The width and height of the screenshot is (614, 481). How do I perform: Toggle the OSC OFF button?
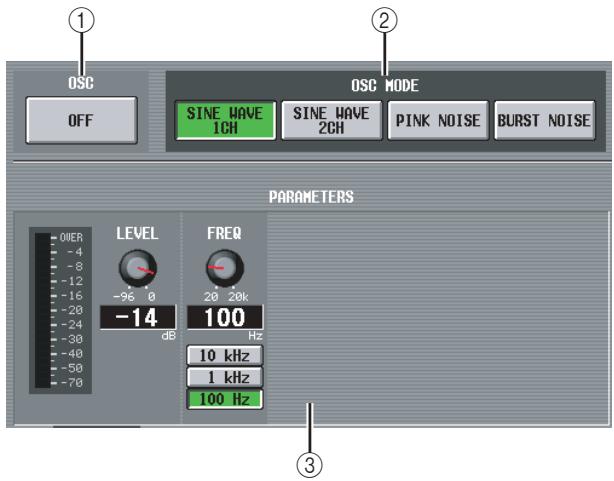(x=81, y=120)
